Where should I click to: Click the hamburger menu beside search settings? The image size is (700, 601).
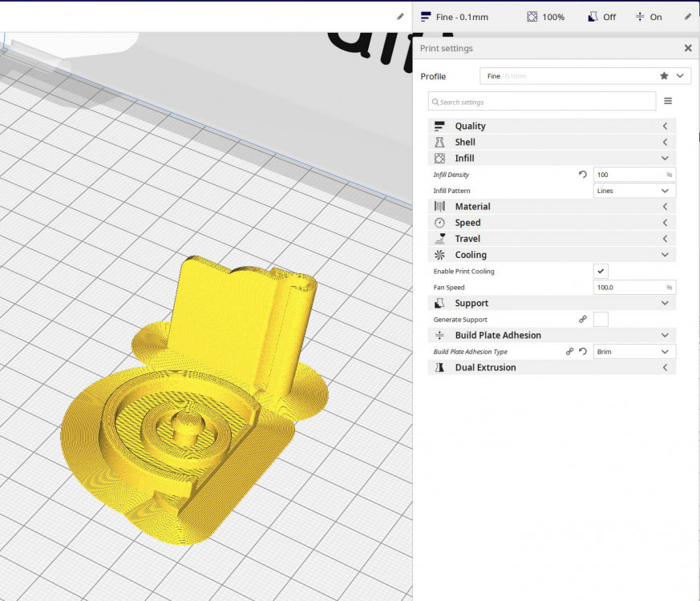[667, 102]
